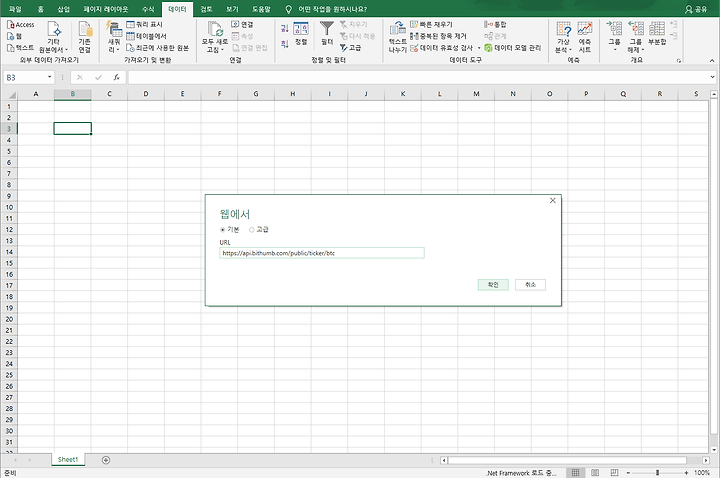Open the 정렬 sort dialog
The width and height of the screenshot is (720, 478).
[x=301, y=34]
